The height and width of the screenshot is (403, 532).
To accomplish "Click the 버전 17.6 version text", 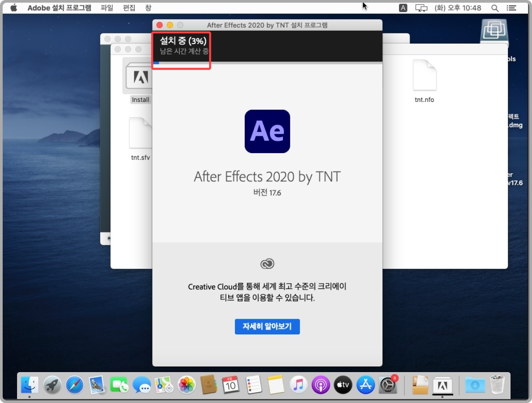I will 267,192.
